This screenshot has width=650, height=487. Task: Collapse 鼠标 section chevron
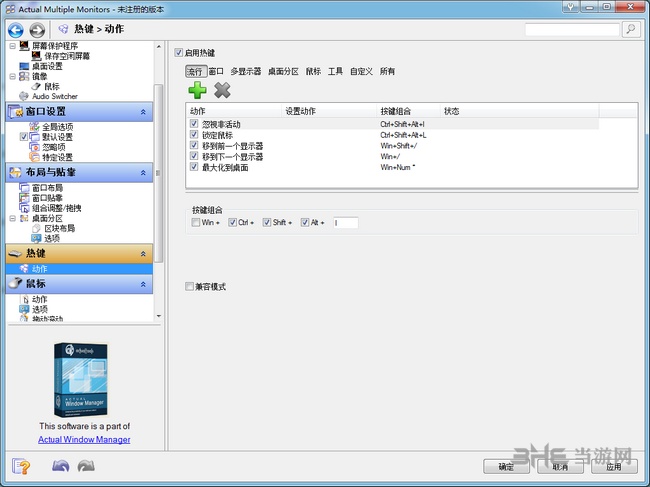143,284
